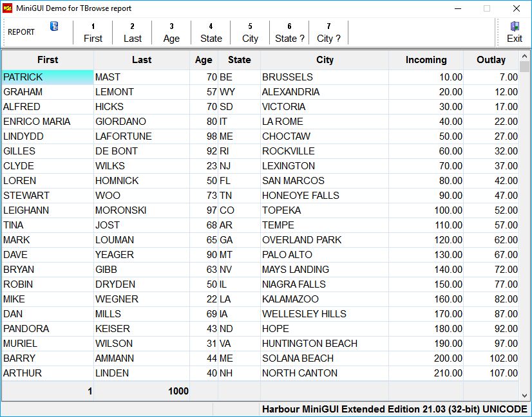Click state cell WY
The width and height of the screenshot is (532, 417).
[239, 92]
